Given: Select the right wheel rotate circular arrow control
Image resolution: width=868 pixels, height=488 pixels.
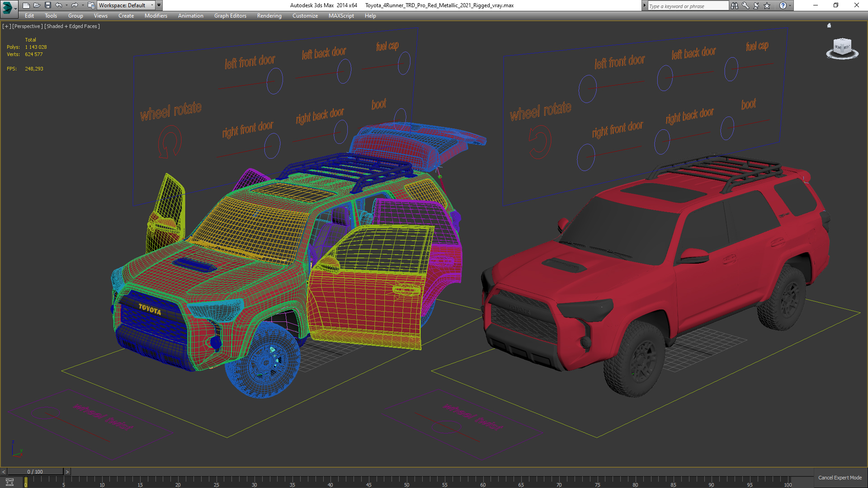Looking at the screenshot, I should [x=540, y=142].
